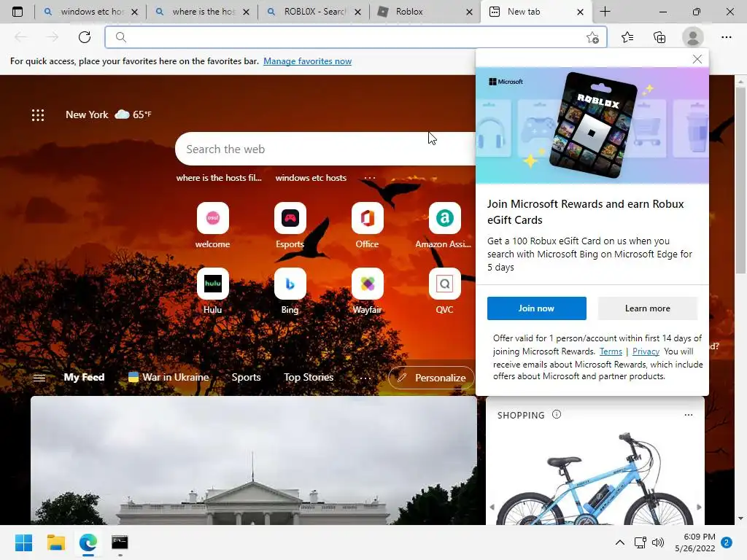Close the Roblox tab

pos(469,12)
